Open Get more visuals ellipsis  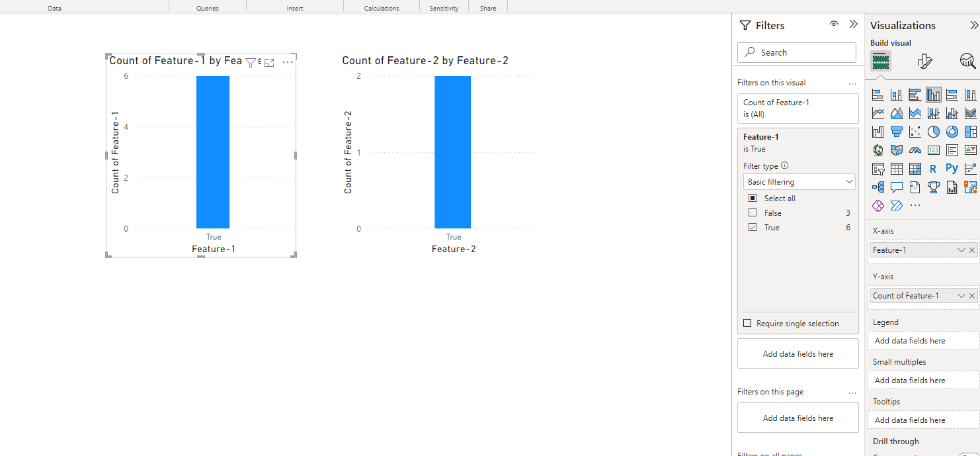[915, 206]
